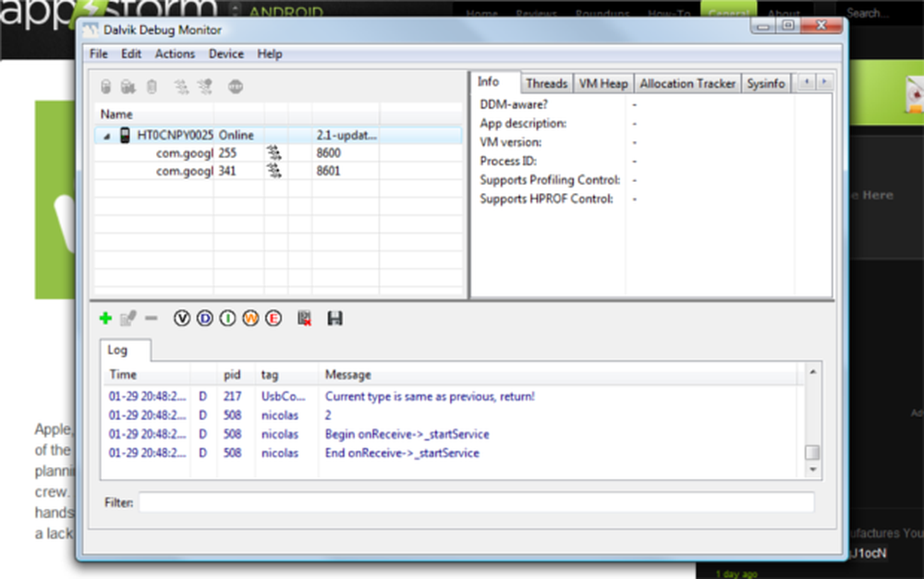This screenshot has width=924, height=579.
Task: Click inside the Filter text field
Action: (476, 502)
